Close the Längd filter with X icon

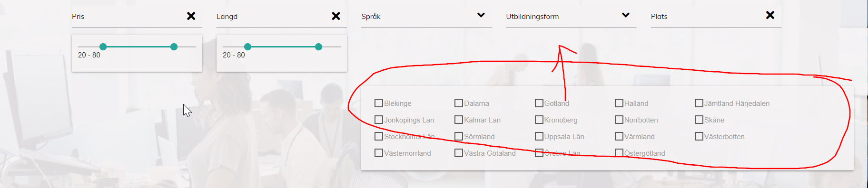pos(336,16)
